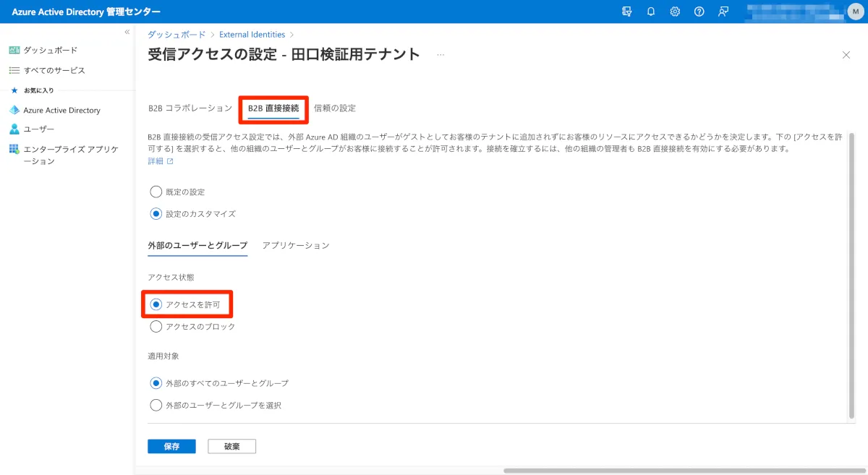Collapse the left sidebar menu
Image resolution: width=868 pixels, height=475 pixels.
pos(127,32)
